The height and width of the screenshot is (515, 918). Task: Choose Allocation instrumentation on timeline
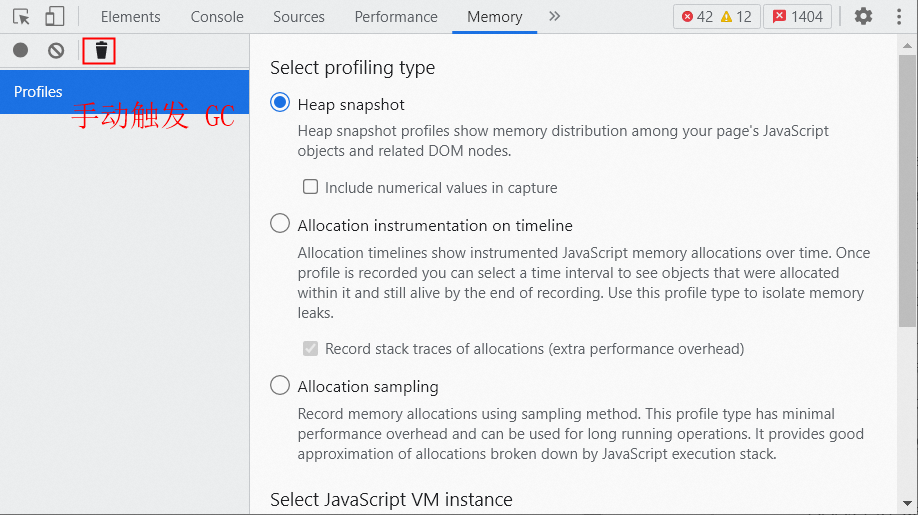point(280,223)
